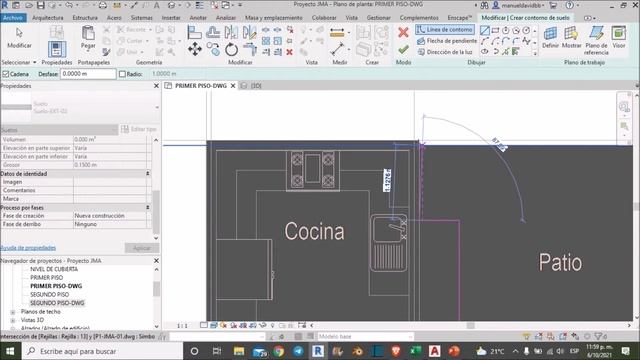Select the Rectangle draw tool
The height and width of the screenshot is (360, 640).
pos(495,30)
